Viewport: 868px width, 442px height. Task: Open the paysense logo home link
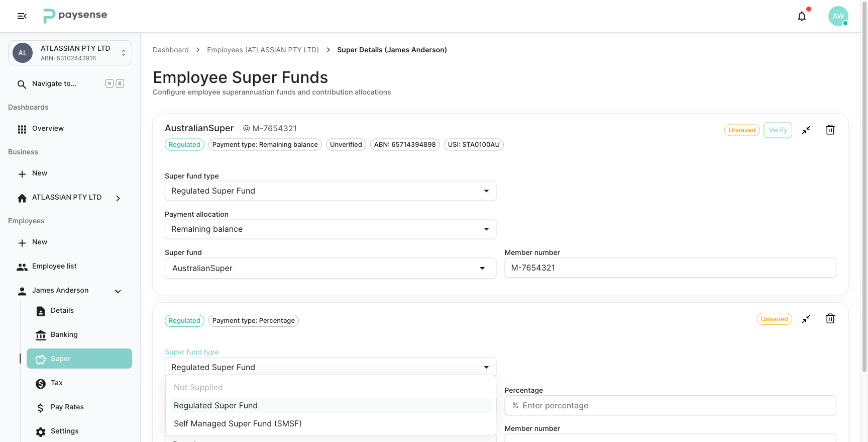[75, 16]
